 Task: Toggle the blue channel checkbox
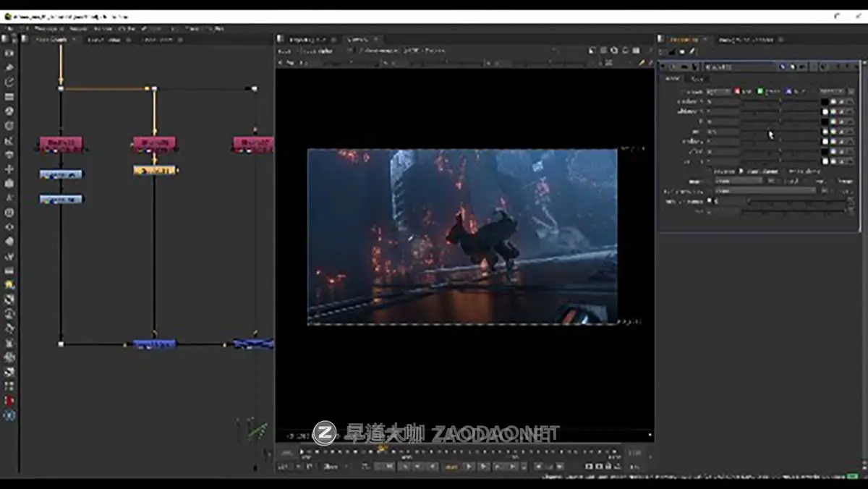(x=788, y=92)
